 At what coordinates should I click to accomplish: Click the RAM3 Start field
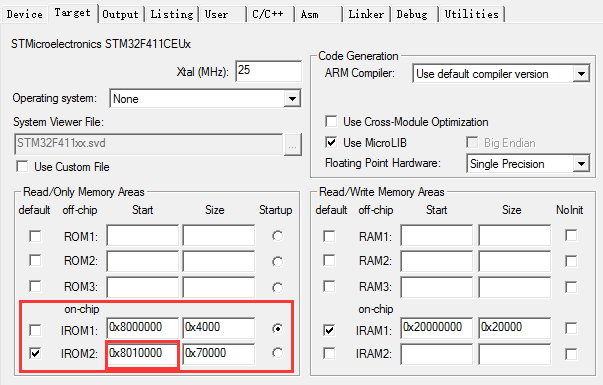pos(436,287)
